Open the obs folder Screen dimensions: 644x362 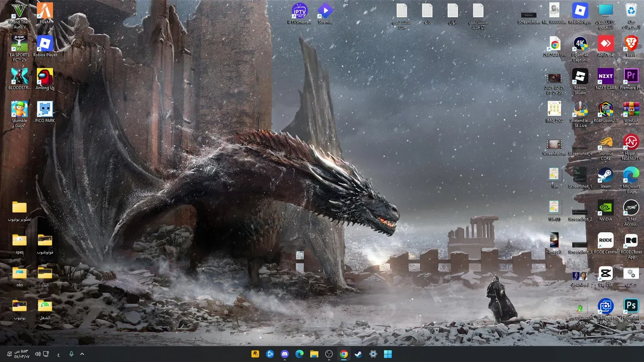pos(20,277)
